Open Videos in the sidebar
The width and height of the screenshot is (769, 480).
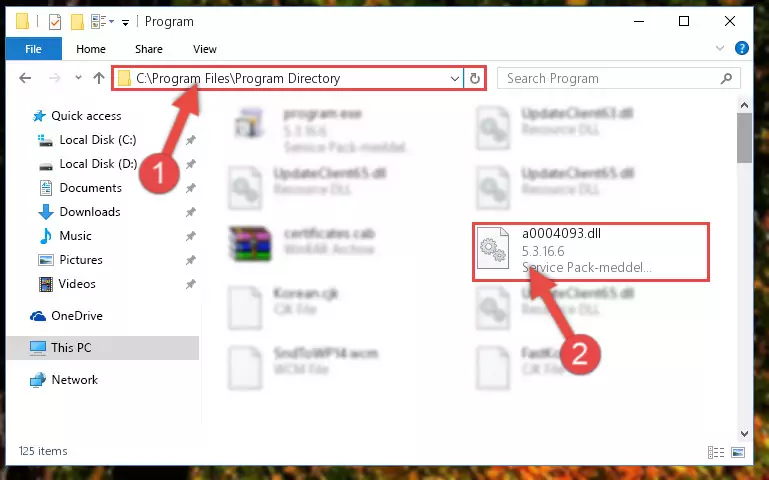click(x=67, y=284)
